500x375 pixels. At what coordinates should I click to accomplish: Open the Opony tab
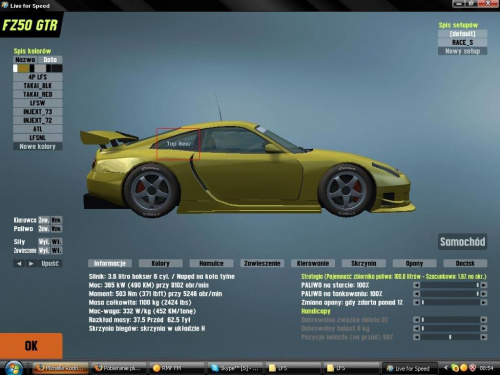point(414,263)
